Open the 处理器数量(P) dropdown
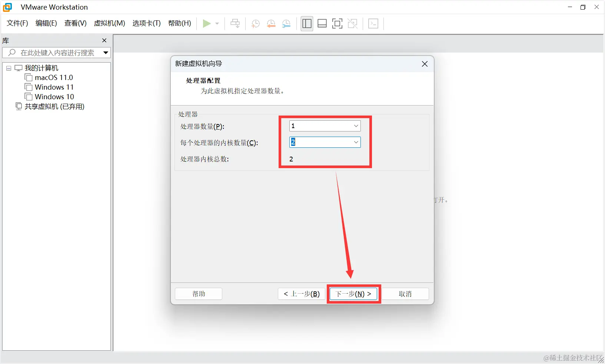The image size is (605, 364). (325, 126)
